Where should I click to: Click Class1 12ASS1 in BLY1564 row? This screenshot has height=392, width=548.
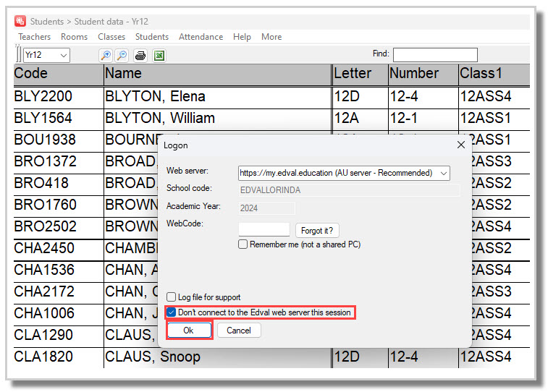[494, 119]
